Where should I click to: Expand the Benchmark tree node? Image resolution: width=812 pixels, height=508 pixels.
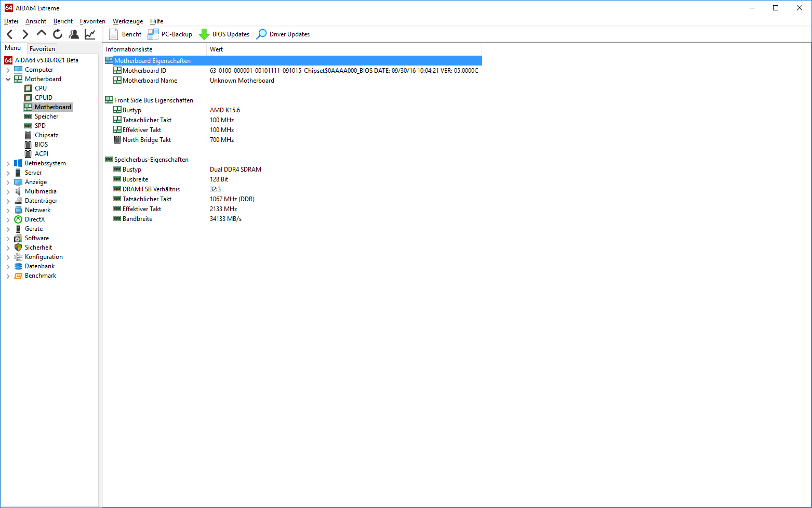tap(8, 276)
